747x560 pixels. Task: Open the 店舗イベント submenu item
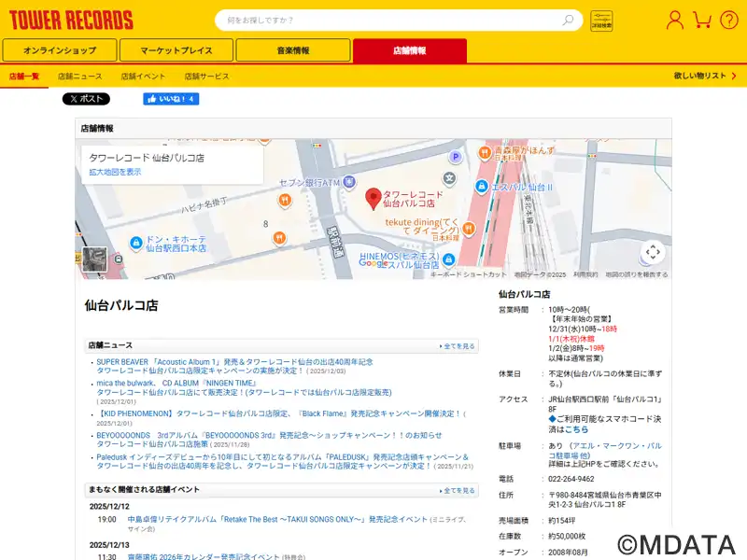(x=143, y=77)
